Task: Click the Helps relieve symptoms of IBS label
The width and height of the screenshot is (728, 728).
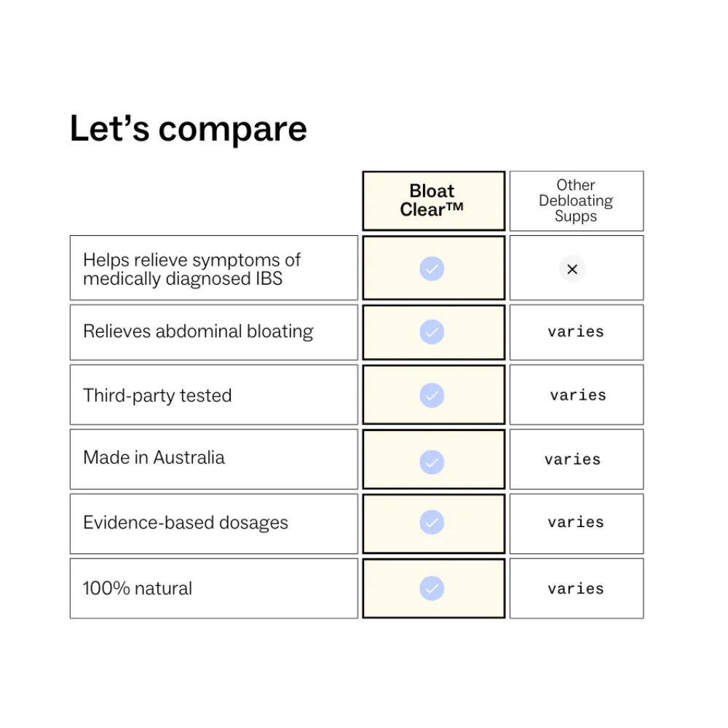Action: tap(191, 269)
